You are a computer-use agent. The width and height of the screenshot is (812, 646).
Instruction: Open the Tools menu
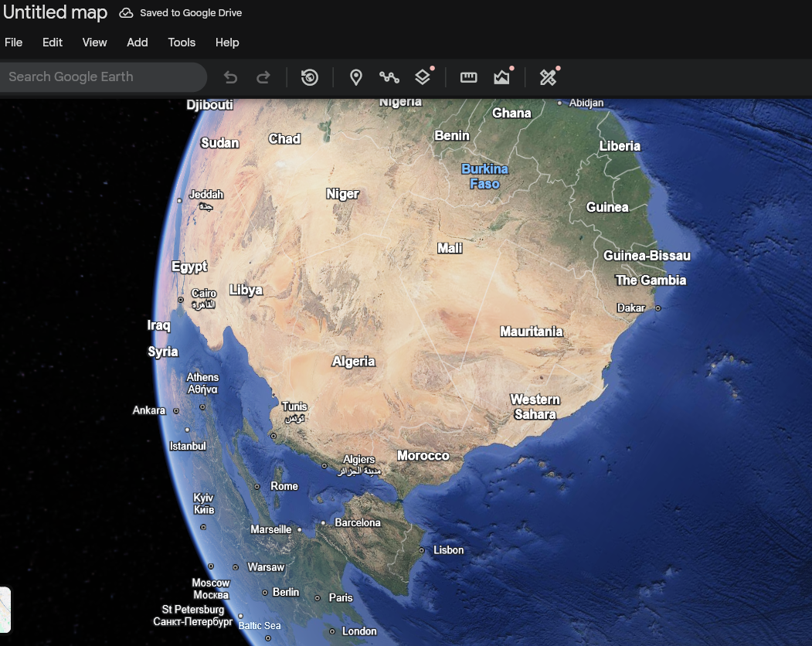click(182, 42)
